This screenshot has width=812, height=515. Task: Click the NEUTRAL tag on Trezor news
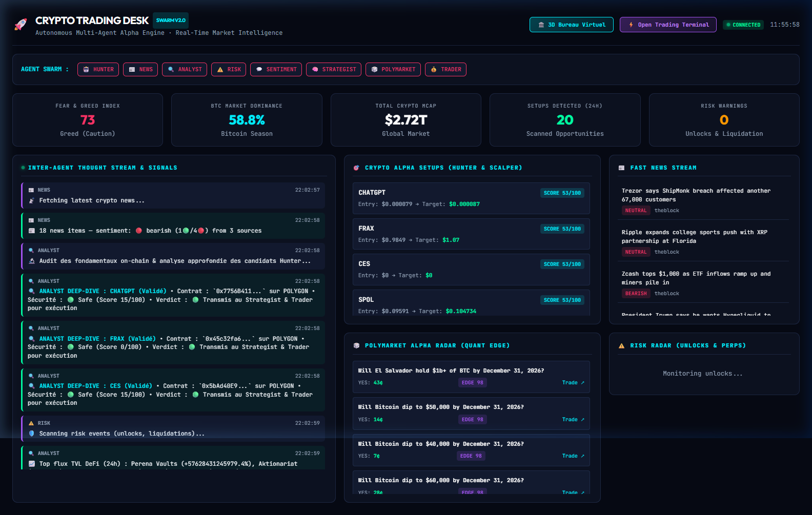click(x=636, y=211)
